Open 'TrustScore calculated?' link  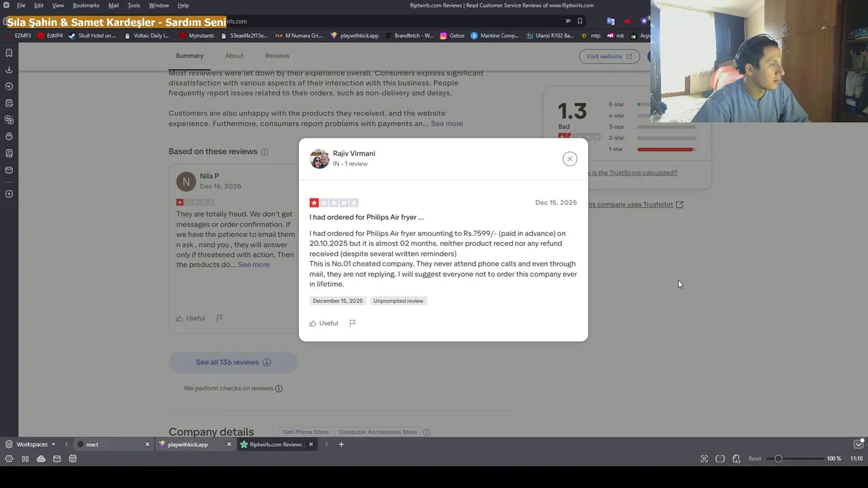(632, 173)
